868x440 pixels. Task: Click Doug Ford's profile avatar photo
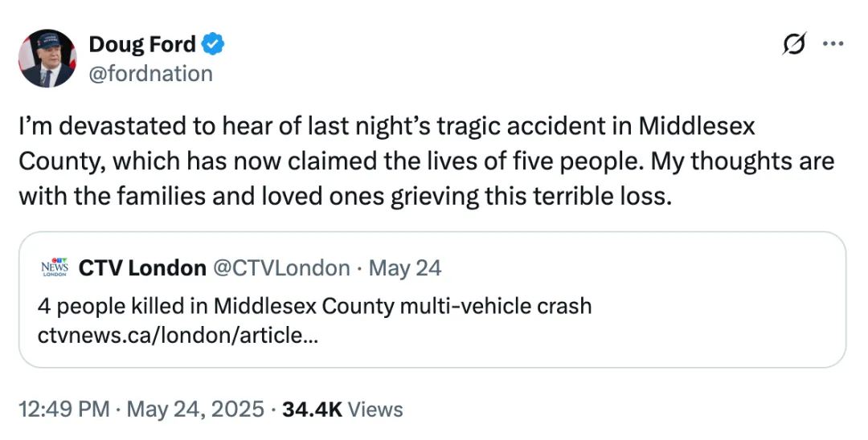tap(47, 58)
